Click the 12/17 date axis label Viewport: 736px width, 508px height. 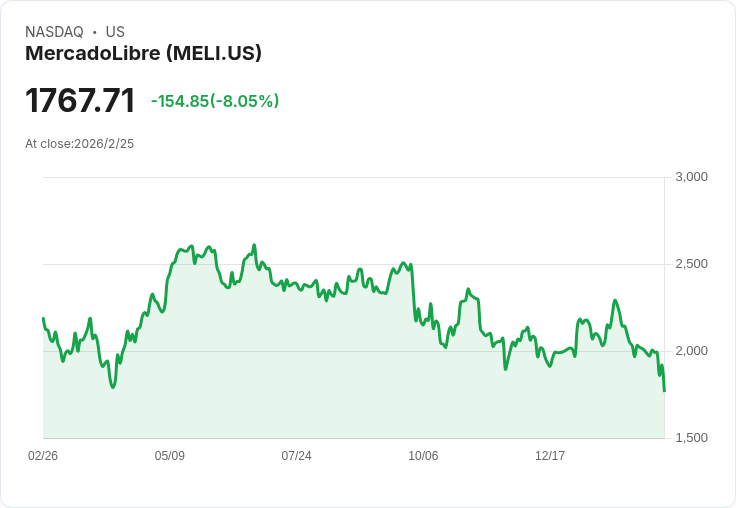point(550,455)
